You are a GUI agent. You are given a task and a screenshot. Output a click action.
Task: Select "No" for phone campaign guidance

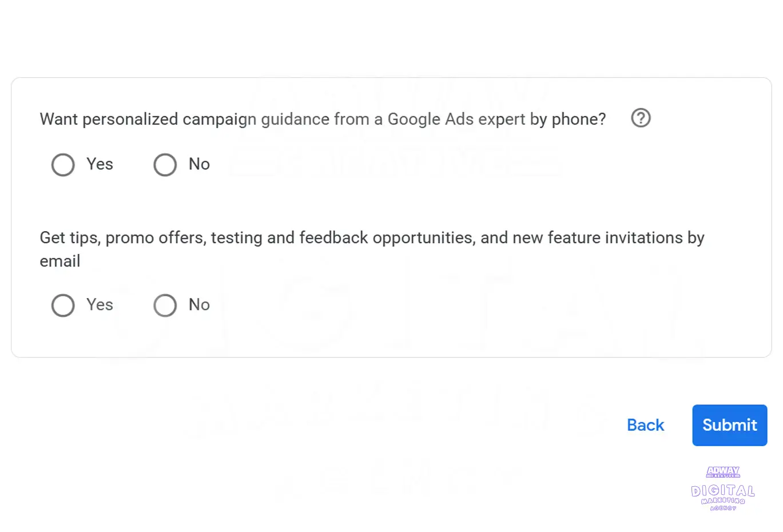pos(165,165)
